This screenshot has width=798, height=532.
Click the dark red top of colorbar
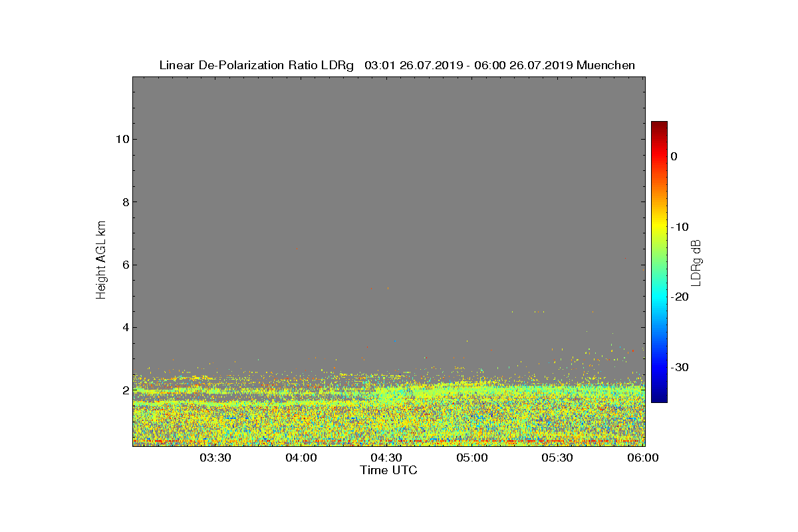click(x=659, y=125)
